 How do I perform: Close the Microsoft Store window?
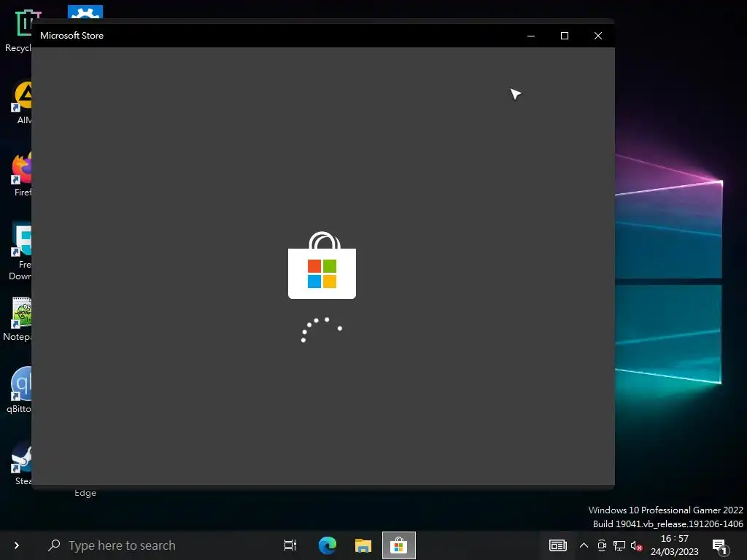(x=598, y=36)
